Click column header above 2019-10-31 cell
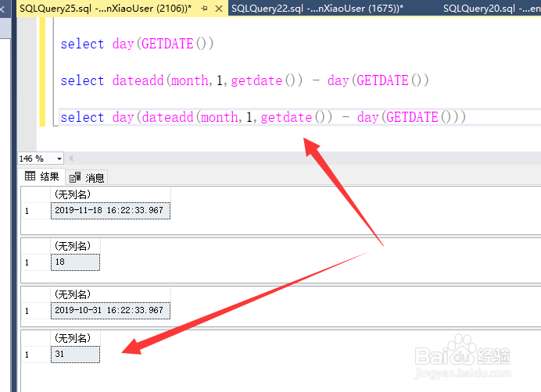Image resolution: width=541 pixels, height=392 pixels. tap(110, 294)
